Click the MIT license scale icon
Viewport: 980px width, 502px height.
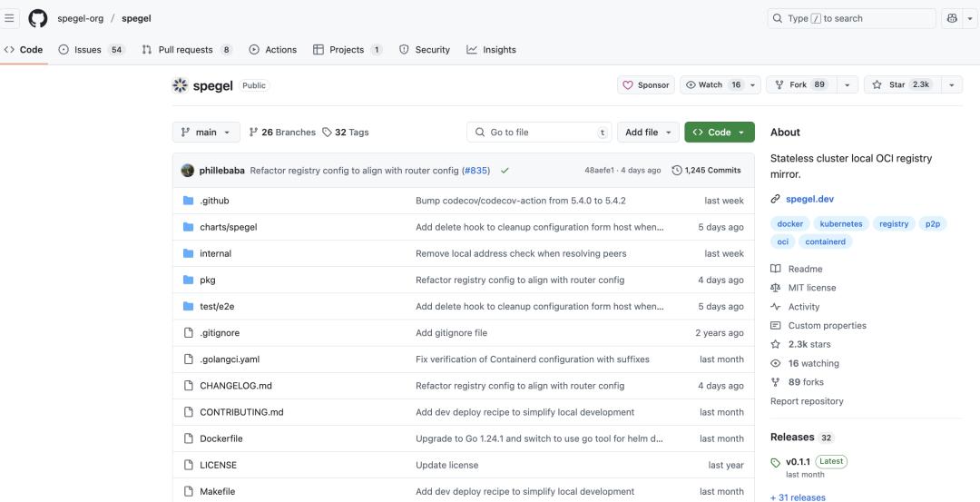(776, 288)
